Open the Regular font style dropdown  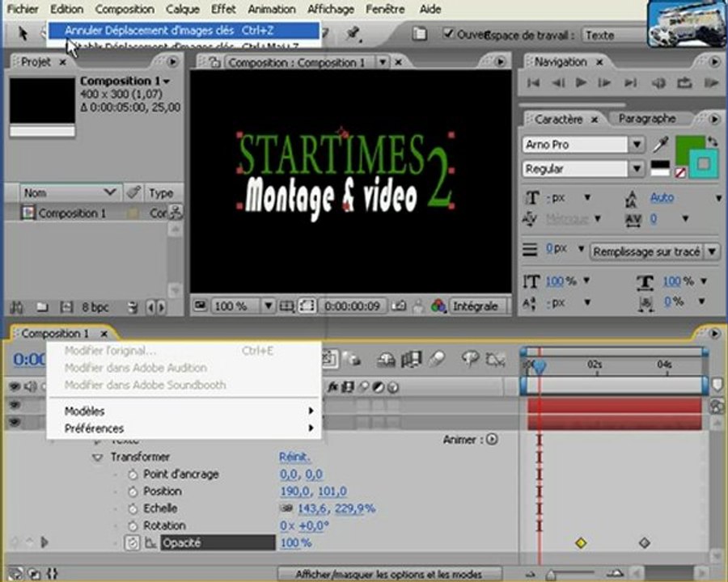point(637,168)
